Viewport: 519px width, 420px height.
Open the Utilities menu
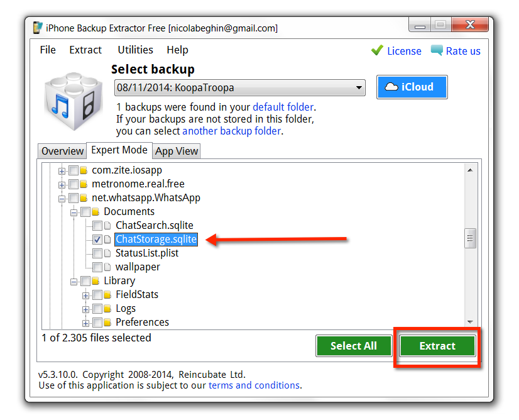coord(135,50)
